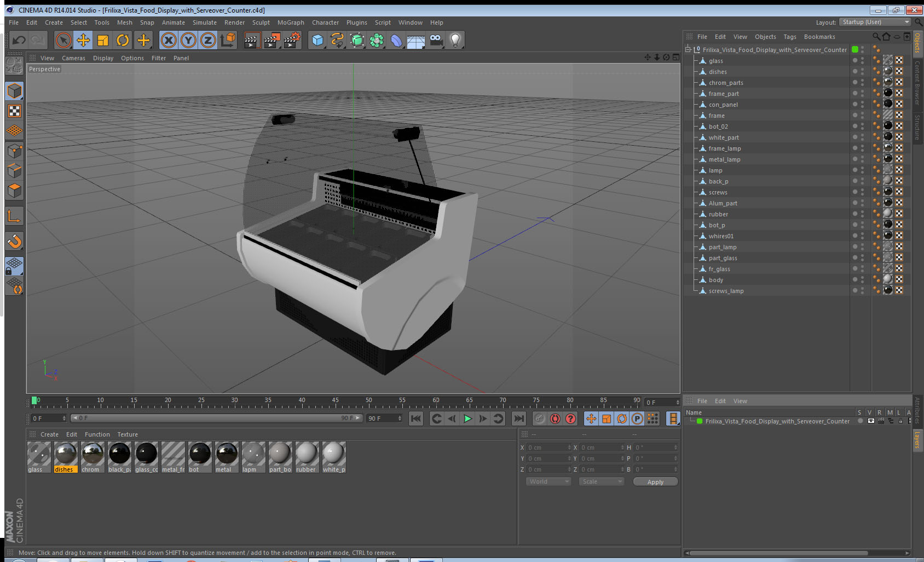924x562 pixels.
Task: Go to start of animation
Action: 416,418
